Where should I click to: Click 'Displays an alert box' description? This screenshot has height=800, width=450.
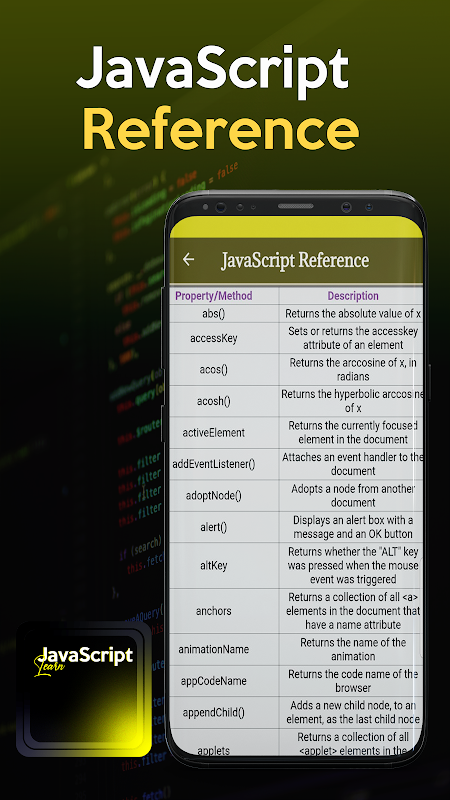[353, 527]
